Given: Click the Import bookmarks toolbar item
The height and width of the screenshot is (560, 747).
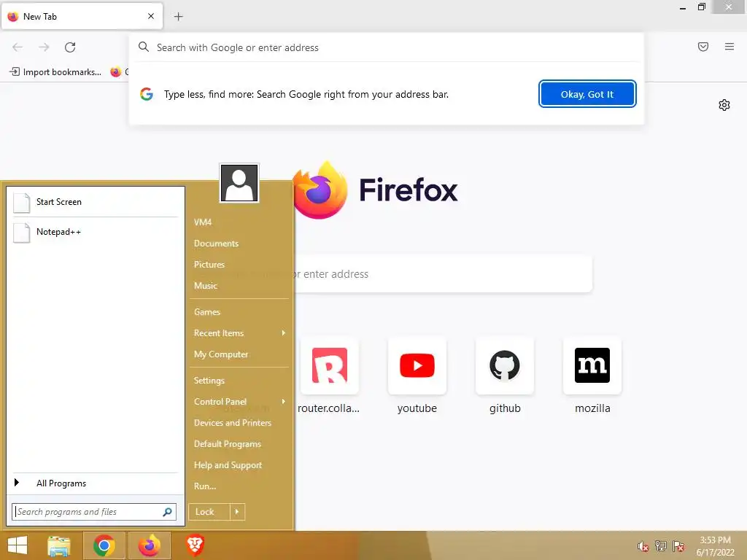Looking at the screenshot, I should [x=55, y=72].
